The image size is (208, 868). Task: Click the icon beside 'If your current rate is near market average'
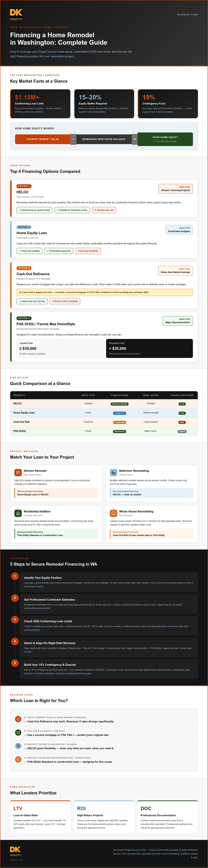pyautogui.click(x=18, y=719)
